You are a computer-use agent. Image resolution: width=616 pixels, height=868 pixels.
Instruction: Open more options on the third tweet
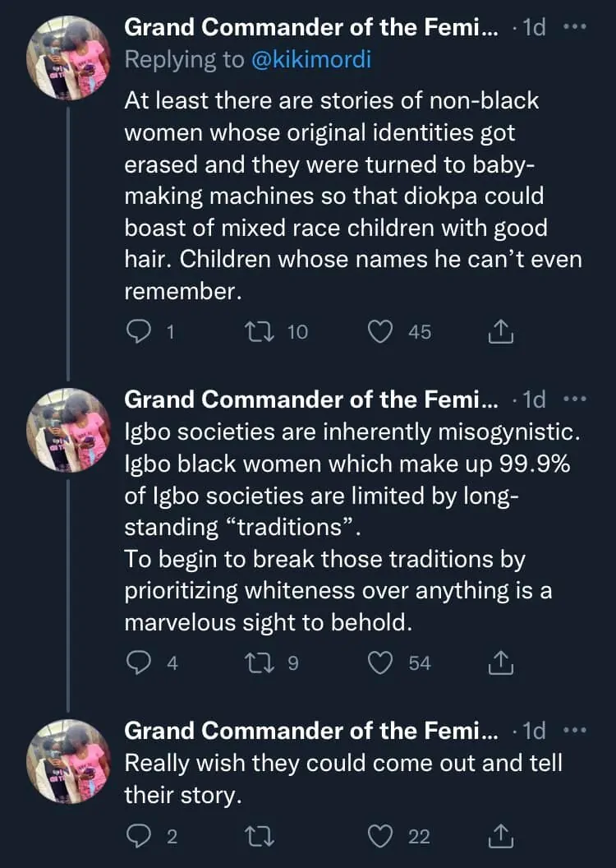[575, 730]
